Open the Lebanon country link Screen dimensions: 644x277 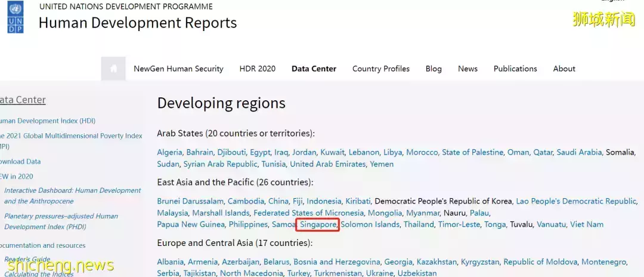tap(364, 152)
